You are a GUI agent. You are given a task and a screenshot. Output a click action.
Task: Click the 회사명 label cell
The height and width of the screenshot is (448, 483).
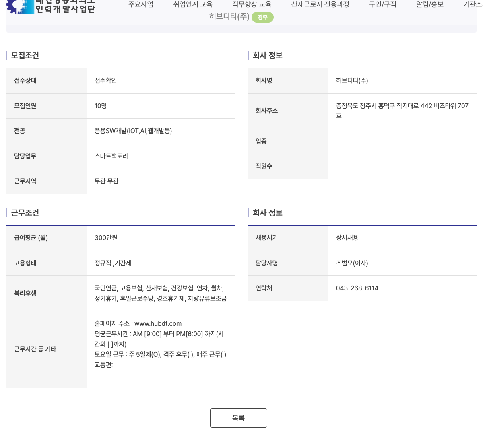(x=288, y=81)
